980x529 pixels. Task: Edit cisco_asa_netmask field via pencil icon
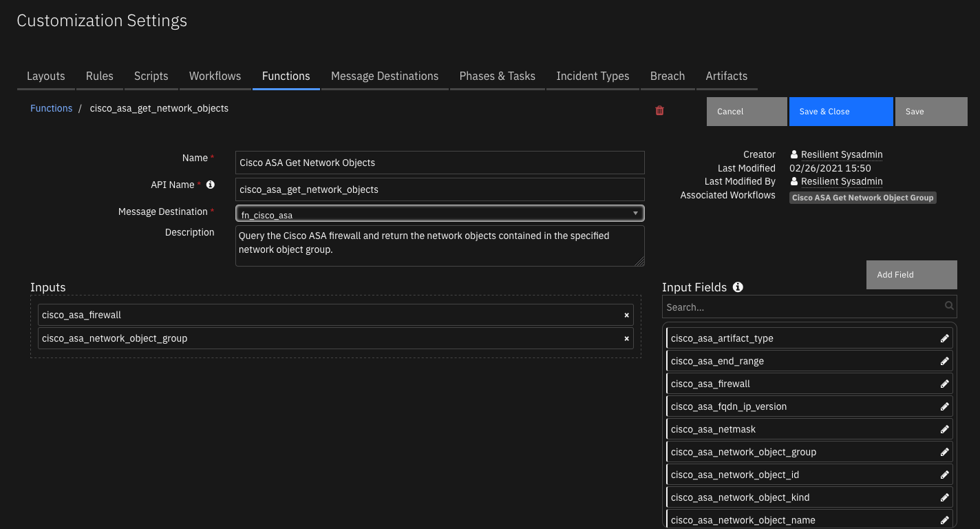(945, 429)
